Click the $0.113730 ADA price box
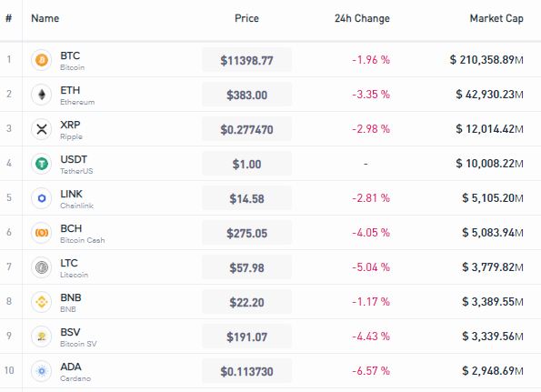Viewport: 541px width, 392px height. 246,371
